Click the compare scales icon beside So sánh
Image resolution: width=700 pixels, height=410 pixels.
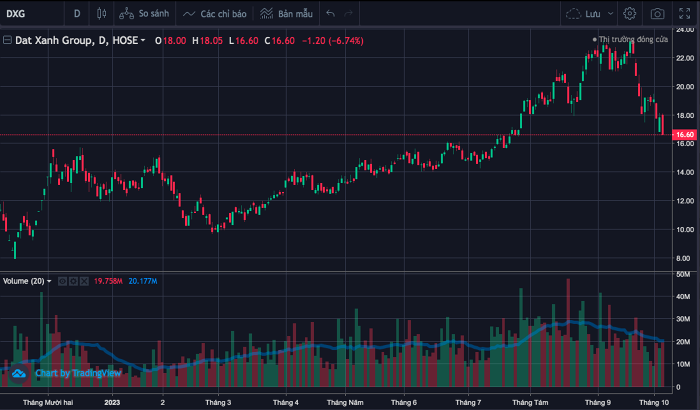pos(126,14)
